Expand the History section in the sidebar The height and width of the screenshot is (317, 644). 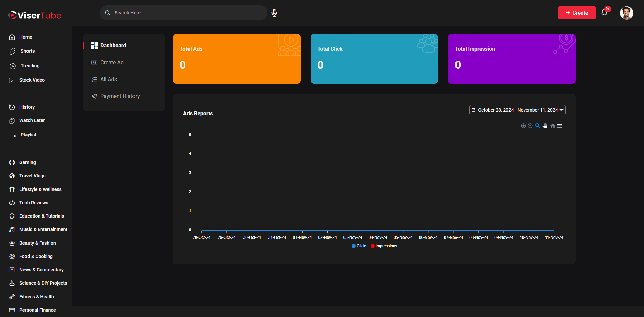27,107
